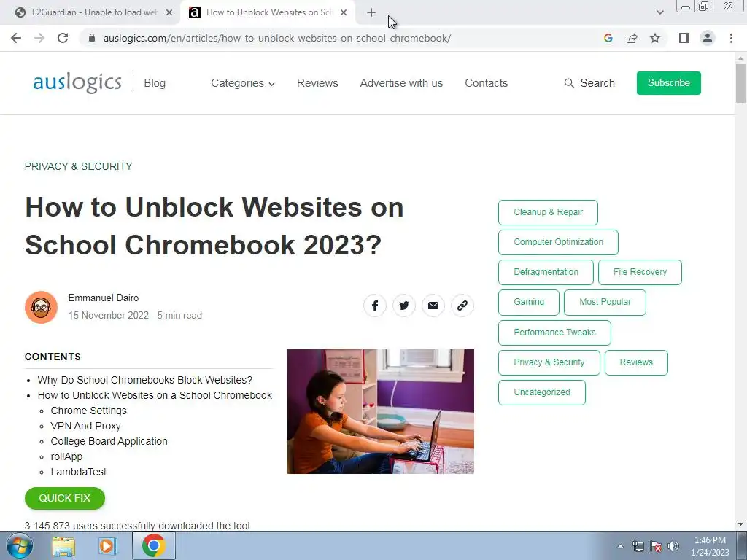Expand the tab search chevron
The width and height of the screenshot is (747, 560).
[x=659, y=12]
